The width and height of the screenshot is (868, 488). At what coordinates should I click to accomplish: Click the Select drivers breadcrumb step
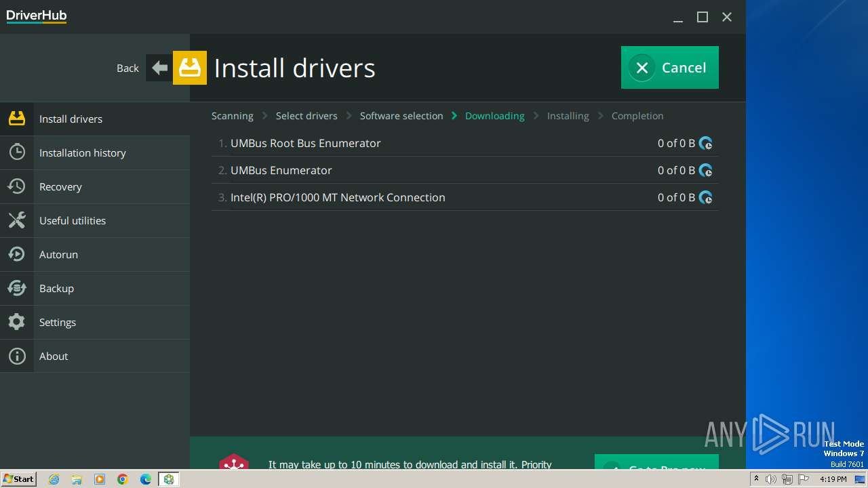pyautogui.click(x=307, y=116)
